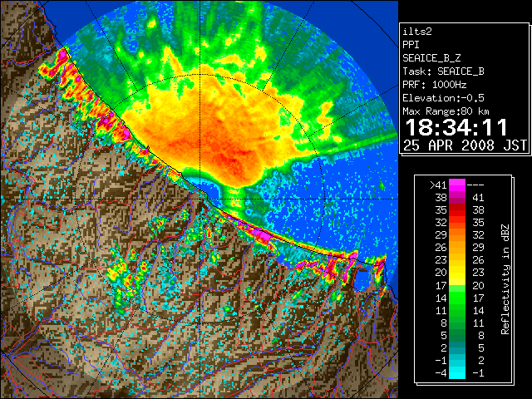Click the 'Max Range:80 km' line
This screenshot has width=532, height=399.
pos(446,111)
